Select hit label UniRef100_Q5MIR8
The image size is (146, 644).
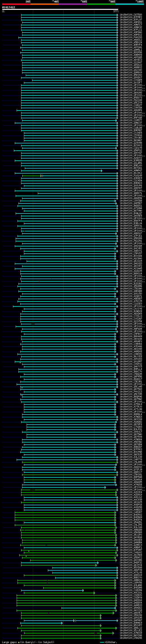pos(131,239)
